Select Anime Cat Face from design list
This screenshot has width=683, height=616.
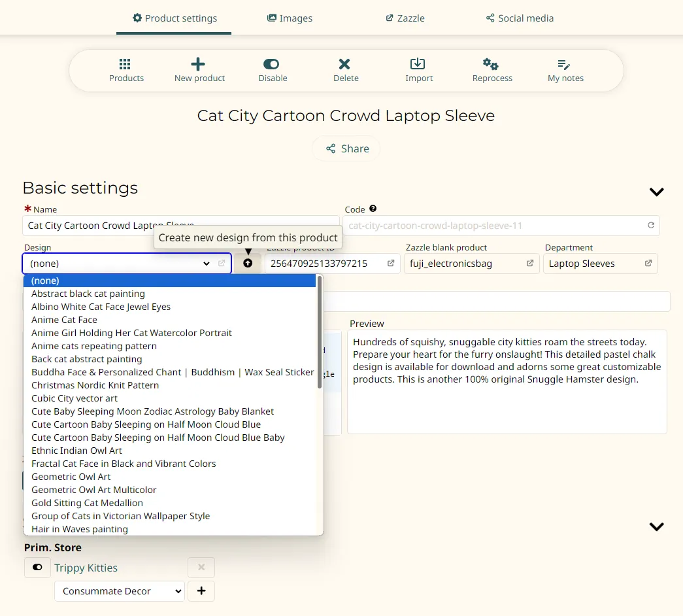click(x=64, y=320)
